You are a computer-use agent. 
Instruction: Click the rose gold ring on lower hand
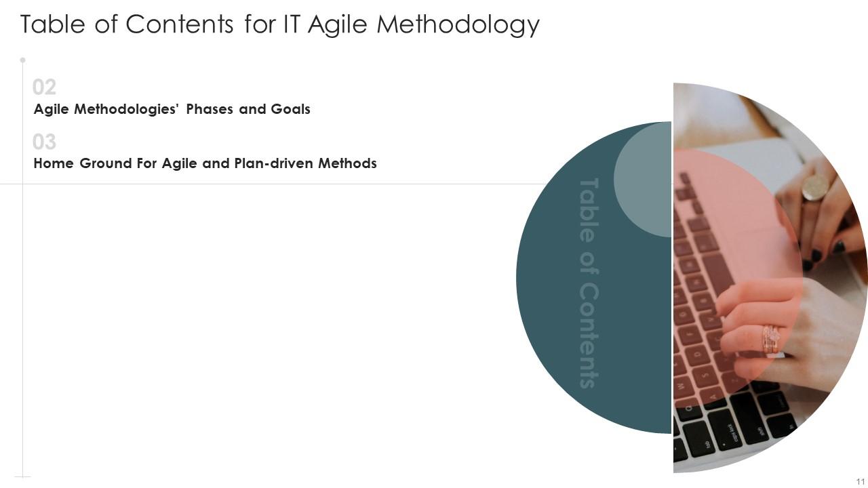771,338
